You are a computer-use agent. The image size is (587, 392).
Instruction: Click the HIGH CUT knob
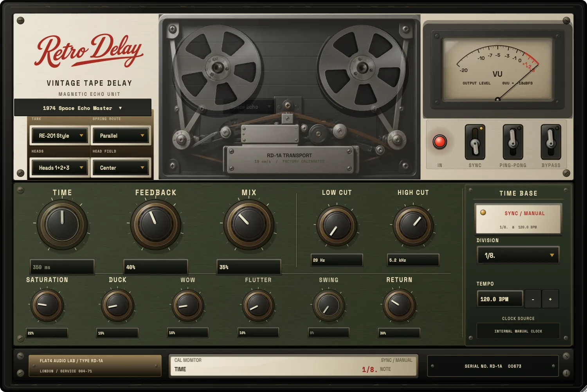(413, 226)
